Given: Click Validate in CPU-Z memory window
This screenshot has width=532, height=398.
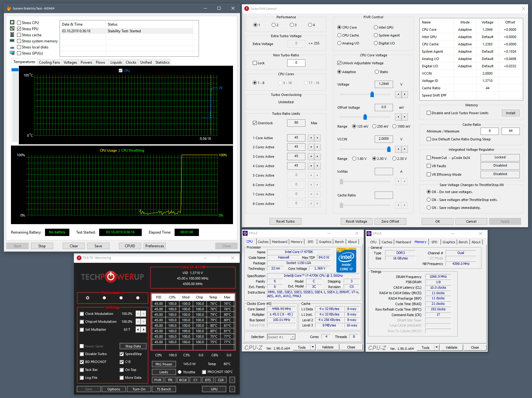Looking at the screenshot, I should point(451,347).
